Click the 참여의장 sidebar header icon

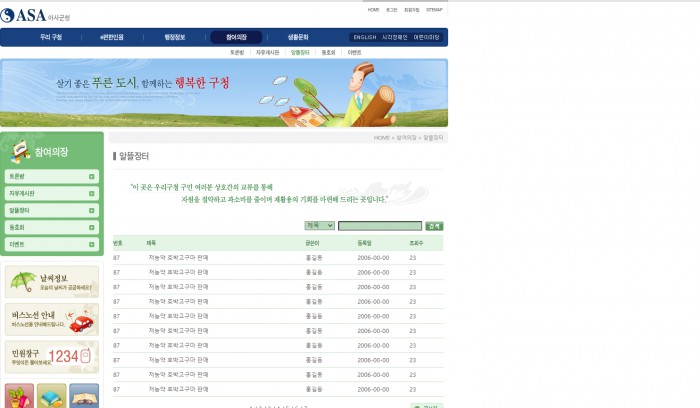pos(20,151)
